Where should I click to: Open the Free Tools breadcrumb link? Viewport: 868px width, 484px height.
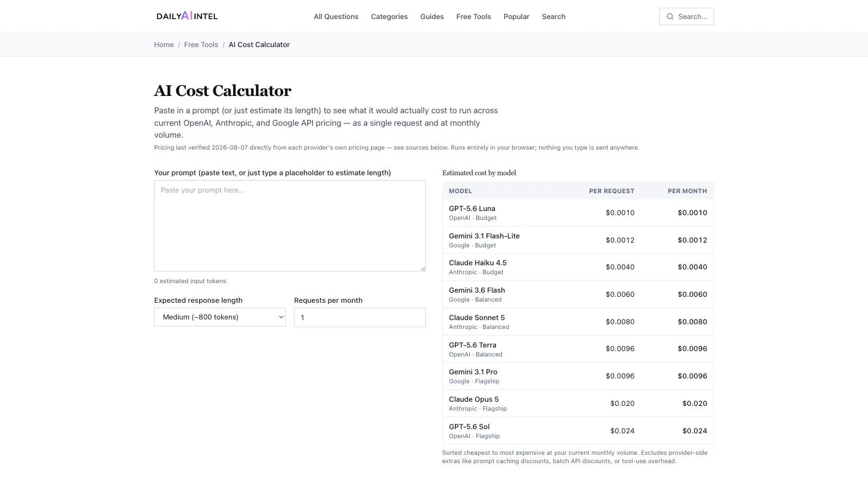pos(201,45)
